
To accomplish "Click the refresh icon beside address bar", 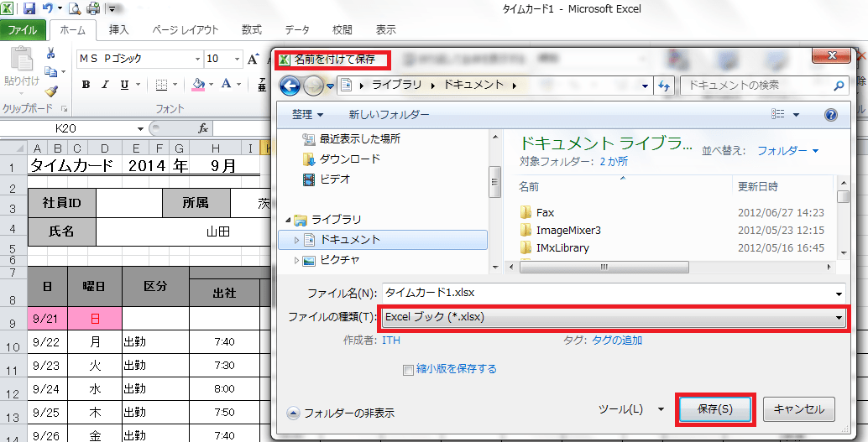I will (665, 86).
